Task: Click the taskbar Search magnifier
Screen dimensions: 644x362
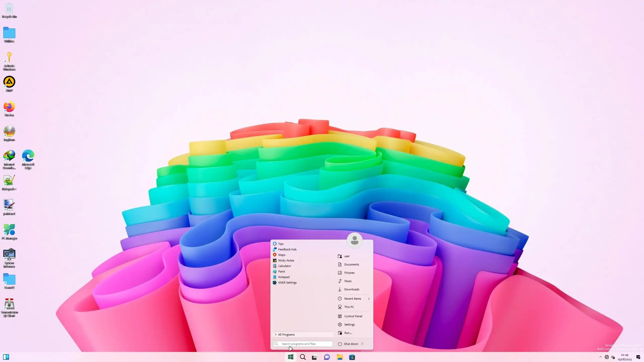Action: point(303,357)
